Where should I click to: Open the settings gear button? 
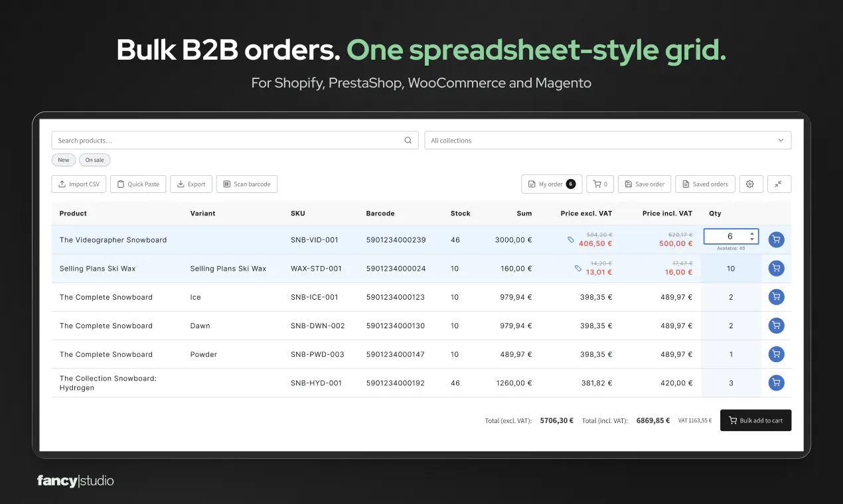pos(750,184)
